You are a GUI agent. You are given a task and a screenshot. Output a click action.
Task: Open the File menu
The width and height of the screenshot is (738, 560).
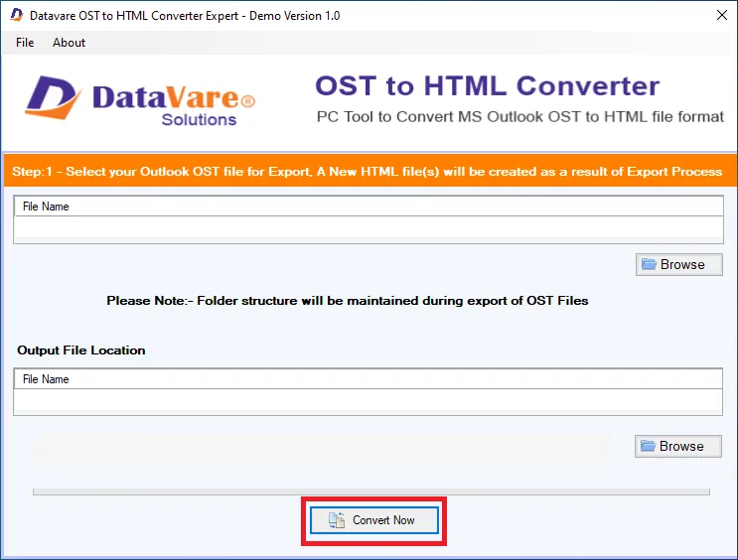(x=25, y=43)
